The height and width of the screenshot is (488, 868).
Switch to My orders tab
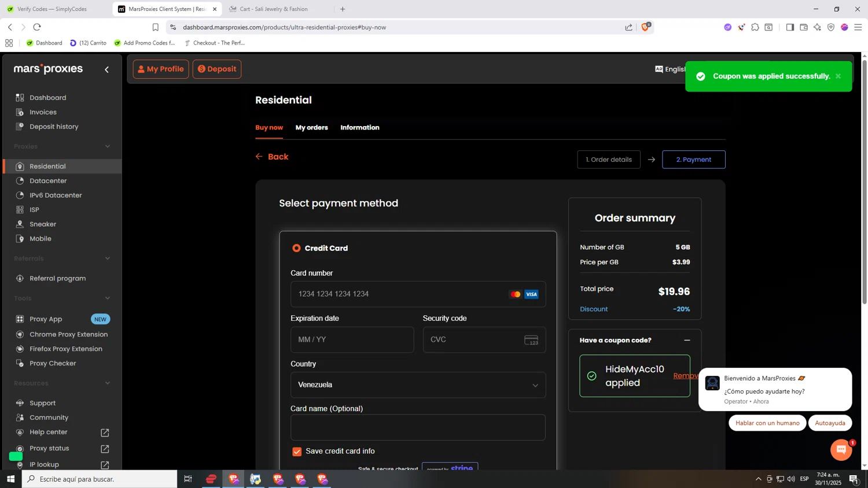[311, 128]
